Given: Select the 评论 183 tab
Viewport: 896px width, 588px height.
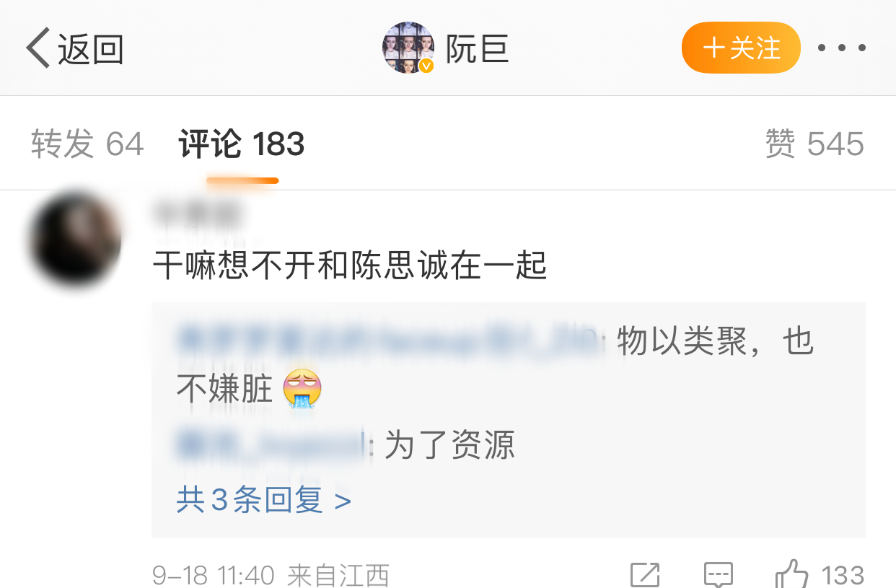Looking at the screenshot, I should click(242, 144).
